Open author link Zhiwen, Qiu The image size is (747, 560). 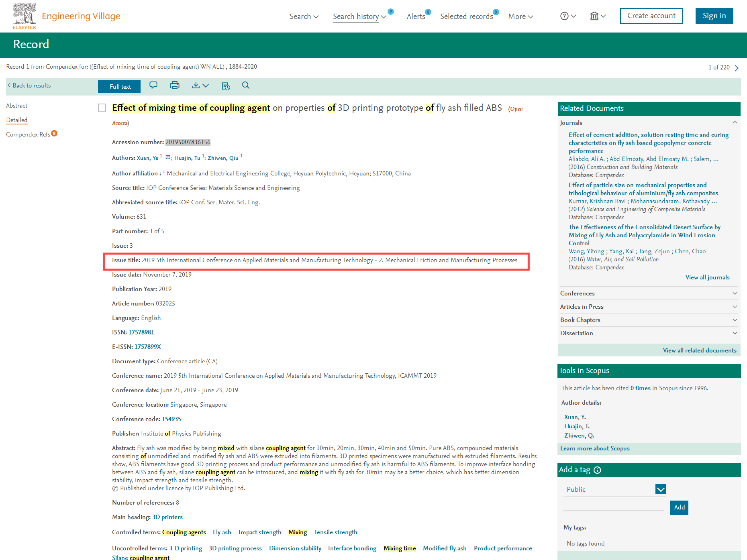(x=223, y=158)
